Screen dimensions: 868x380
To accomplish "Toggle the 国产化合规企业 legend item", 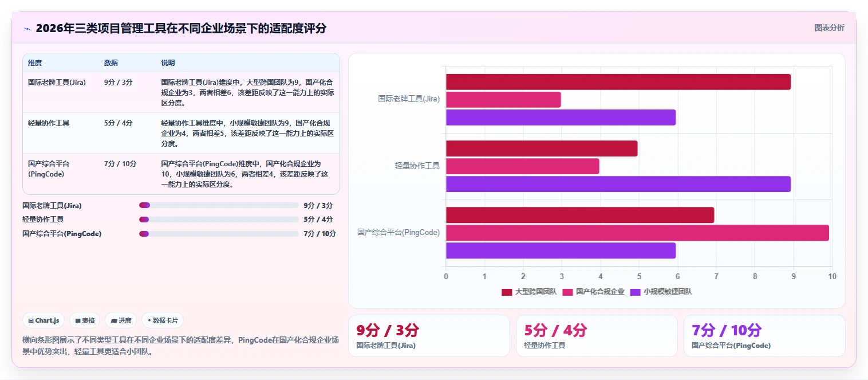I will tap(594, 292).
